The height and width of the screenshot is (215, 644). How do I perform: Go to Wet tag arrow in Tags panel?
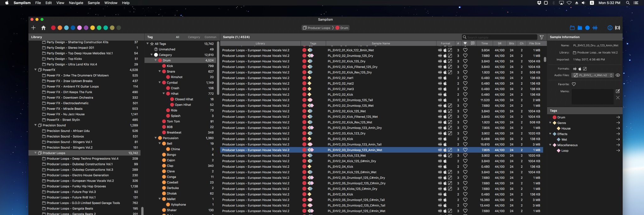tap(618, 139)
